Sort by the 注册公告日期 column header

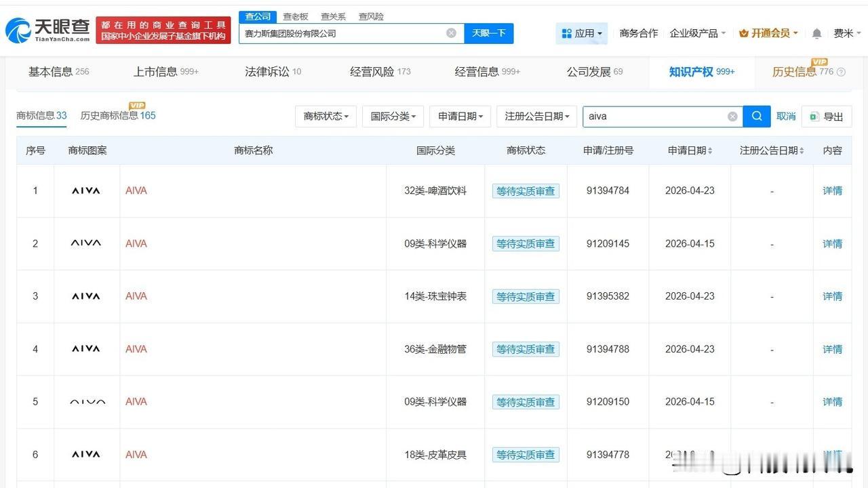[772, 150]
